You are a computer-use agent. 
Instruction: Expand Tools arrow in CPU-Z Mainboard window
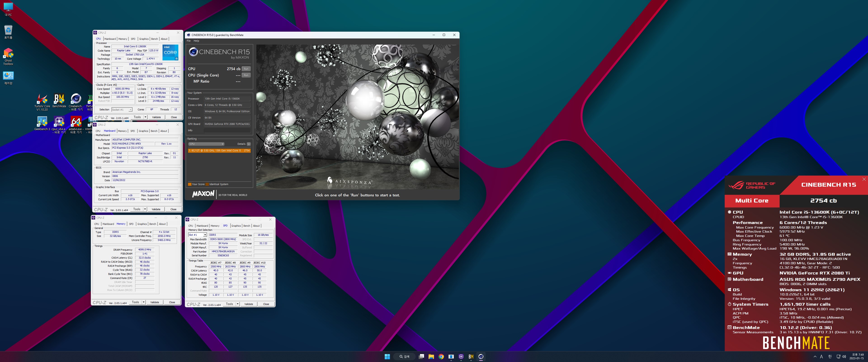pyautogui.click(x=145, y=209)
